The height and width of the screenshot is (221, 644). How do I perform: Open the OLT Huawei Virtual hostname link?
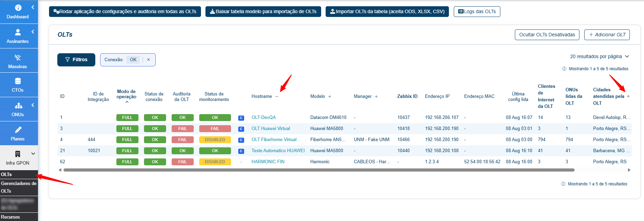pyautogui.click(x=271, y=129)
